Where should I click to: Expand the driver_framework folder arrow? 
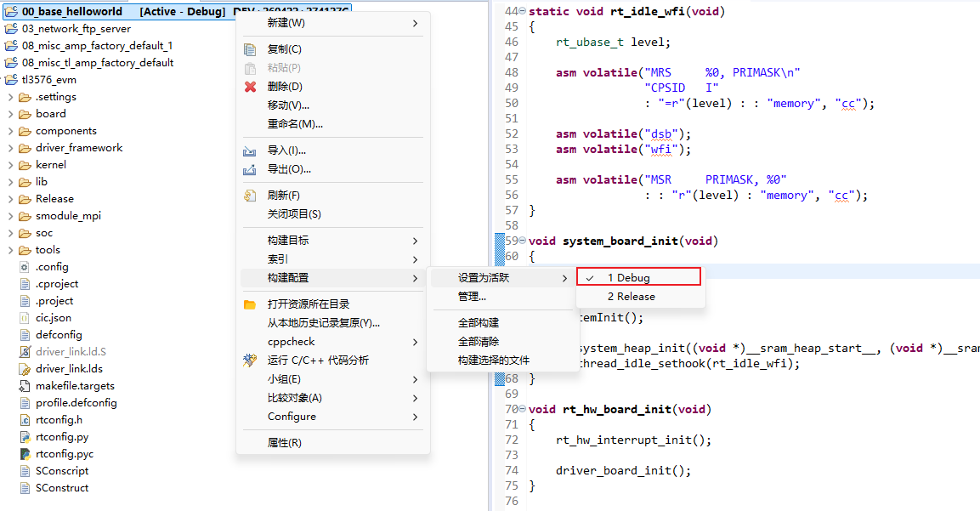pyautogui.click(x=11, y=148)
